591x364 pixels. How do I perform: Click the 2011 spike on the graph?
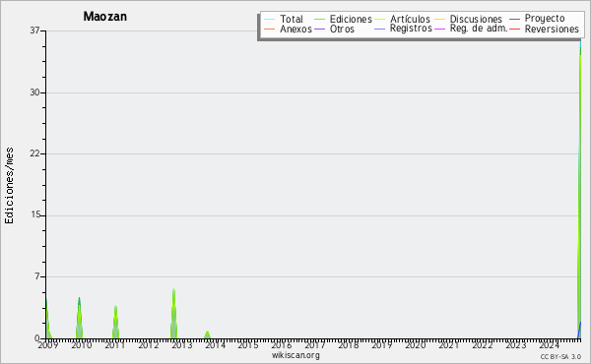click(115, 307)
